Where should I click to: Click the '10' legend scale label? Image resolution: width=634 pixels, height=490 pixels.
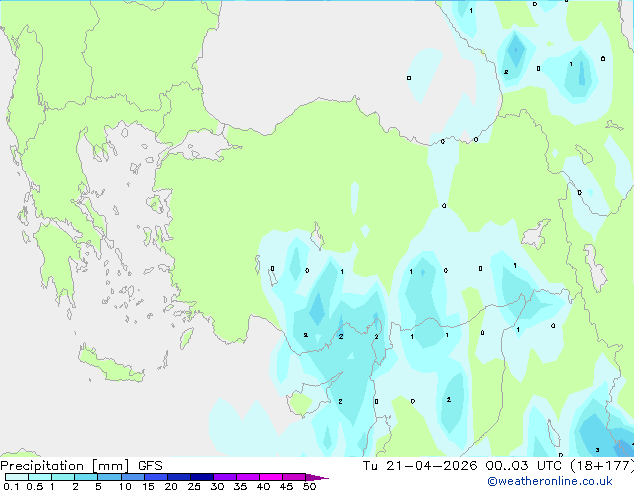tap(125, 486)
